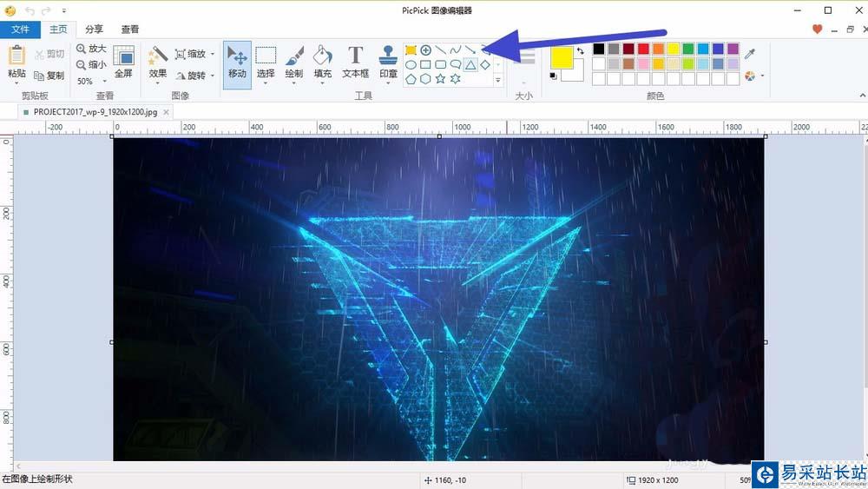The image size is (868, 489).
Task: Open the 文件 file menu
Action: [20, 30]
